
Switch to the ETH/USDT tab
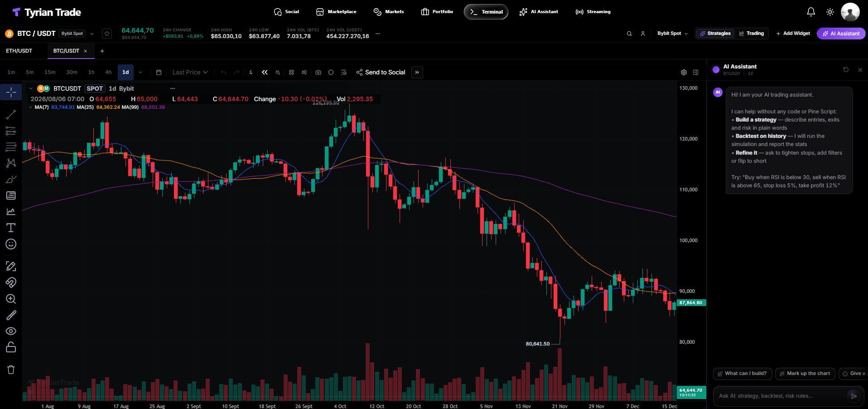coord(19,51)
